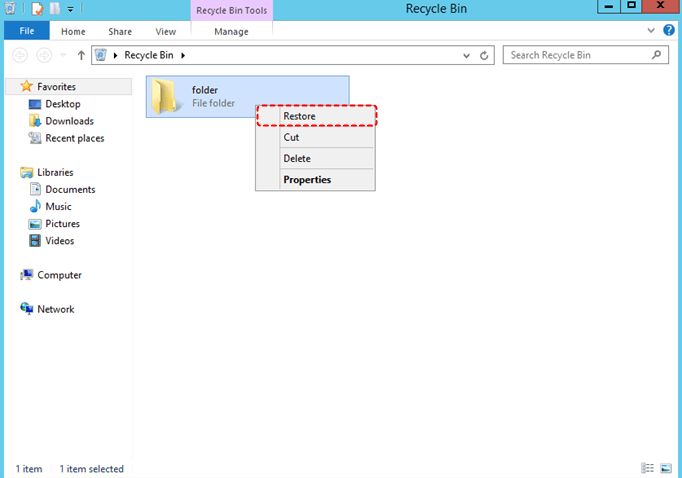The width and height of the screenshot is (682, 478).
Task: Select Libraries in the navigation pane
Action: (55, 172)
